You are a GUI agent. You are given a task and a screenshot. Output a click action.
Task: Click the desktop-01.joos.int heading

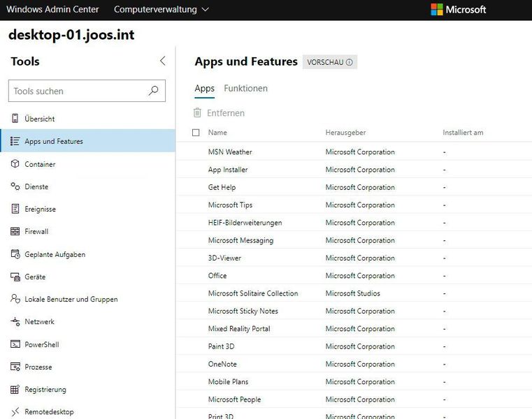(x=71, y=35)
